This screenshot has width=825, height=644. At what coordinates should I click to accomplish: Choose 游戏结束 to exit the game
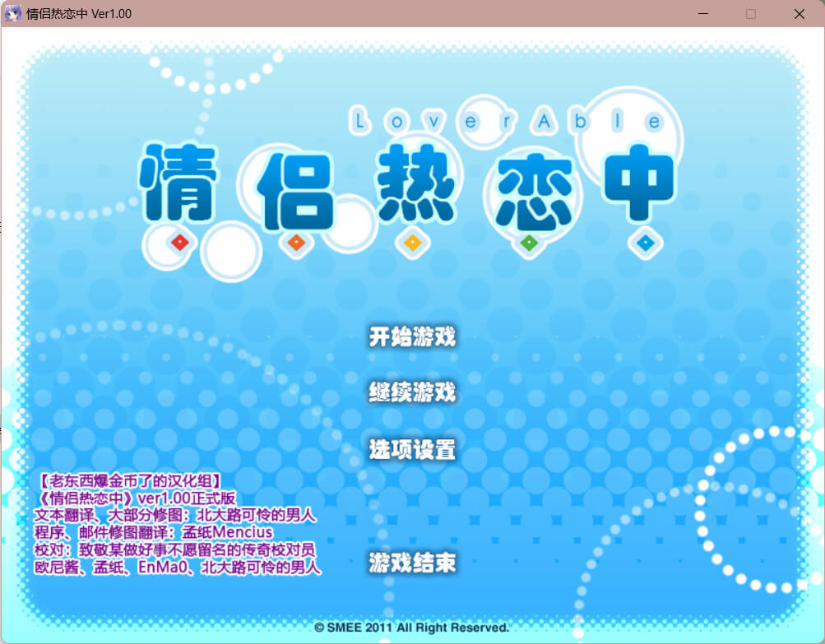point(411,563)
